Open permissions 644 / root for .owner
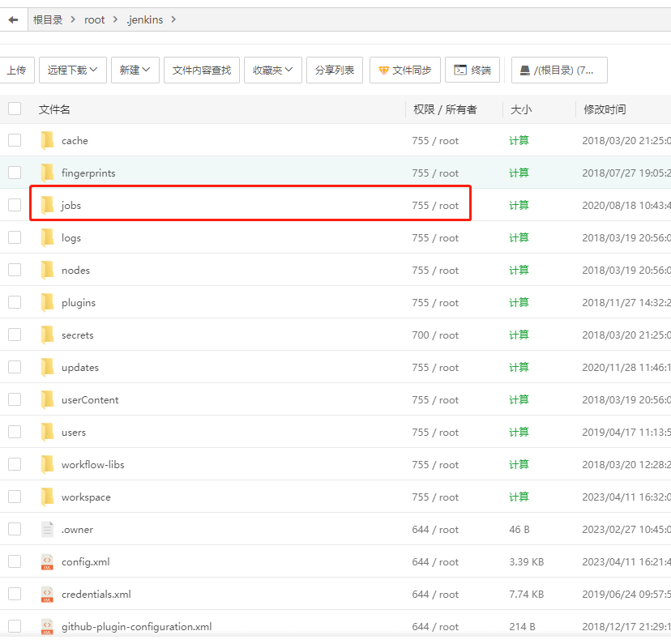Viewport: 671px width, 644px height. coord(435,530)
